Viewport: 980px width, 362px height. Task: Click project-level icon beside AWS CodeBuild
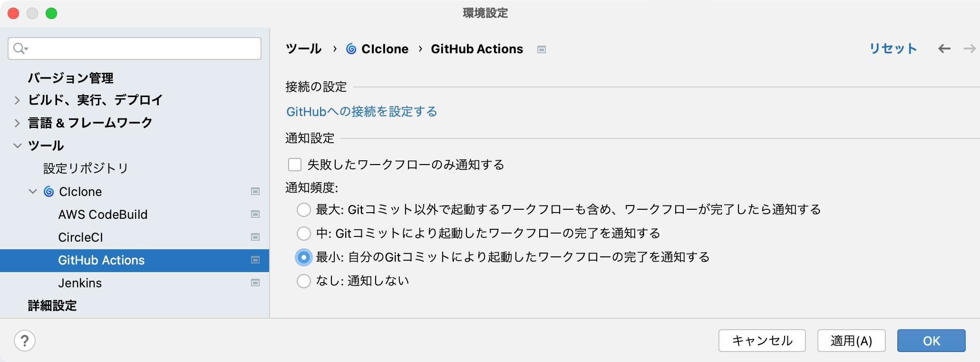(255, 215)
